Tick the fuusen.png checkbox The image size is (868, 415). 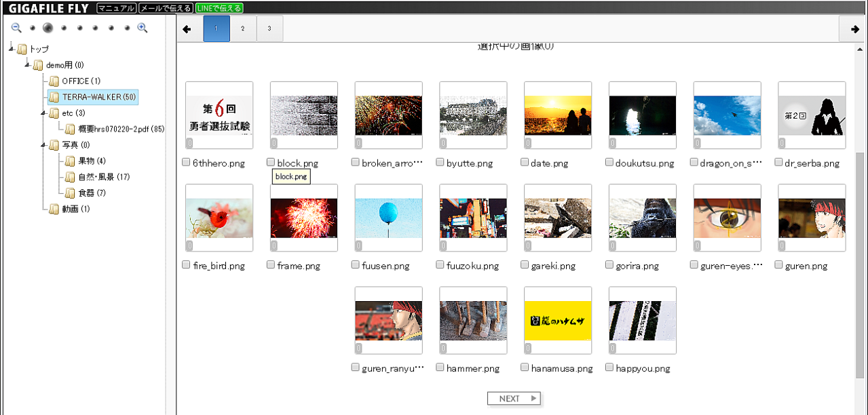click(x=356, y=265)
